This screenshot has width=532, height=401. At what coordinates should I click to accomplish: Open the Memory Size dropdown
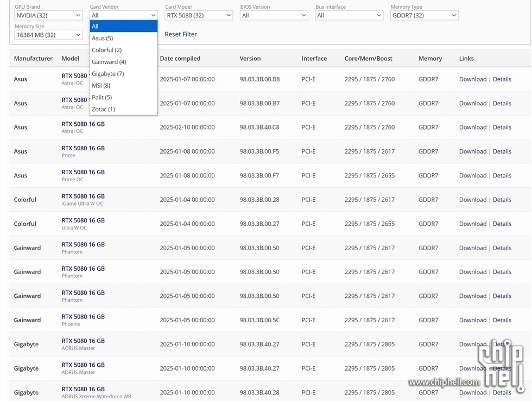(x=48, y=35)
